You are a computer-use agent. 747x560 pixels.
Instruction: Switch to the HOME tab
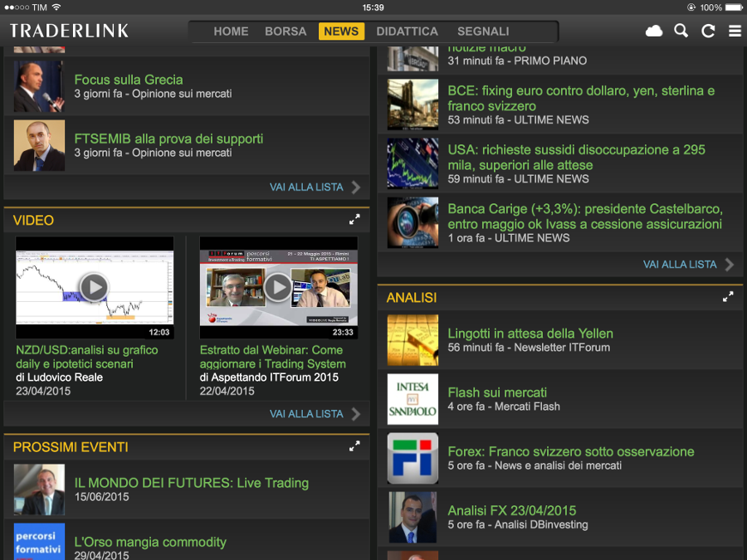pos(231,32)
